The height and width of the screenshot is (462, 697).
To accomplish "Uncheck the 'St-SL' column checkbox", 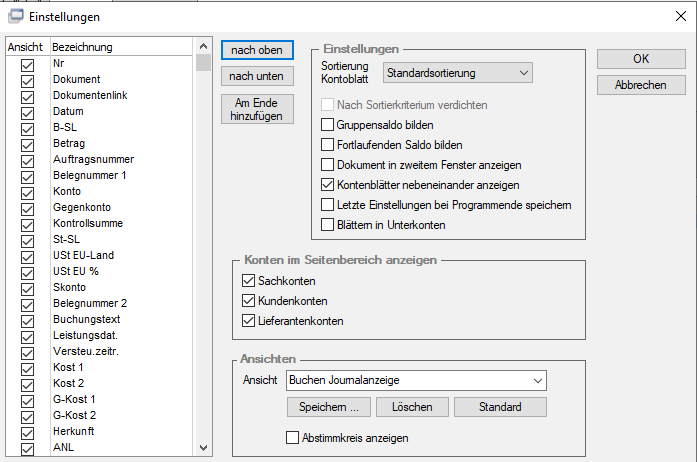I will pos(28,241).
